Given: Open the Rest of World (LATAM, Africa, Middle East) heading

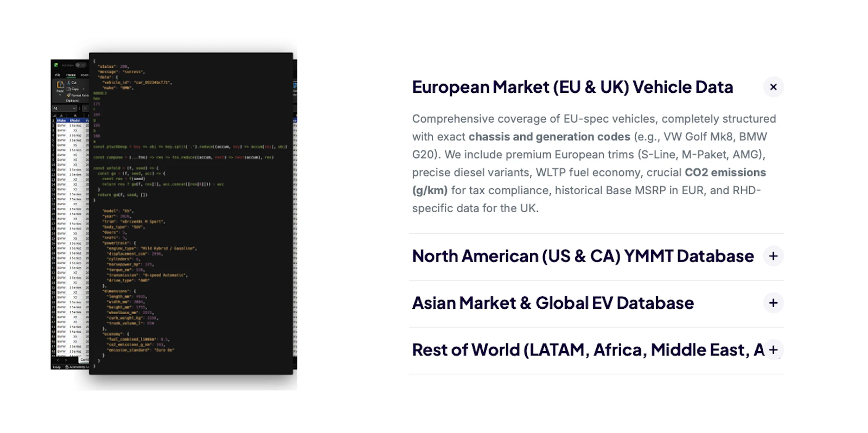Looking at the screenshot, I should pyautogui.click(x=588, y=350).
